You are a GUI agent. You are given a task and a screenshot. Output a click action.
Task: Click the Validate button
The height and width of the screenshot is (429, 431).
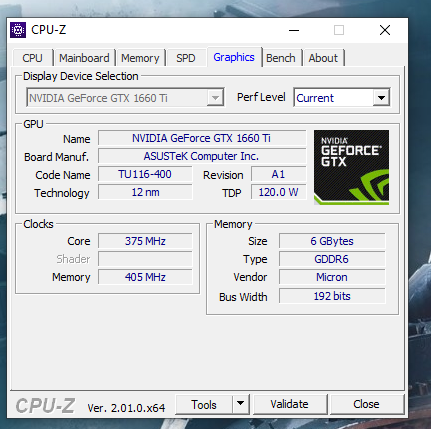289,404
